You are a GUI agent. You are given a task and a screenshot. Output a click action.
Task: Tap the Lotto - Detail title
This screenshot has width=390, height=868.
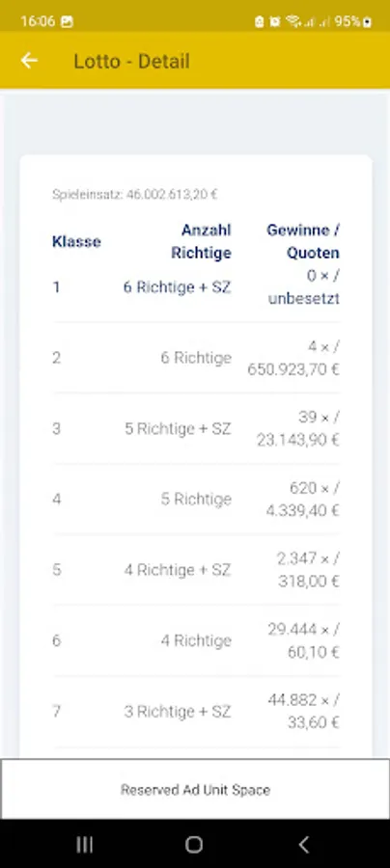pyautogui.click(x=132, y=61)
